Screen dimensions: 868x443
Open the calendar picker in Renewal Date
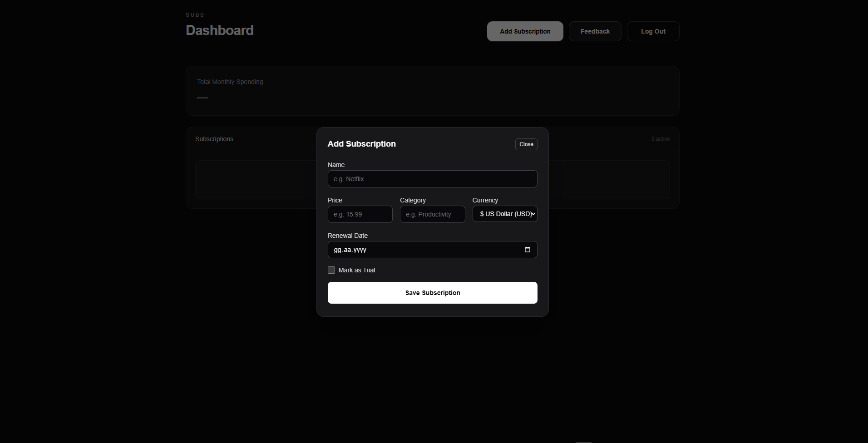[527, 250]
